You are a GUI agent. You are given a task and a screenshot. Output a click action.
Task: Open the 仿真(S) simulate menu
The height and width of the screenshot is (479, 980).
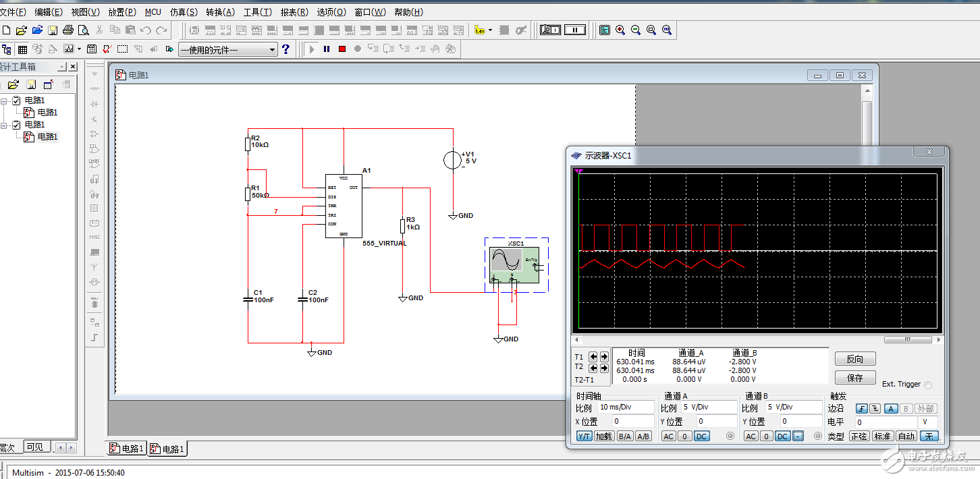(x=184, y=12)
